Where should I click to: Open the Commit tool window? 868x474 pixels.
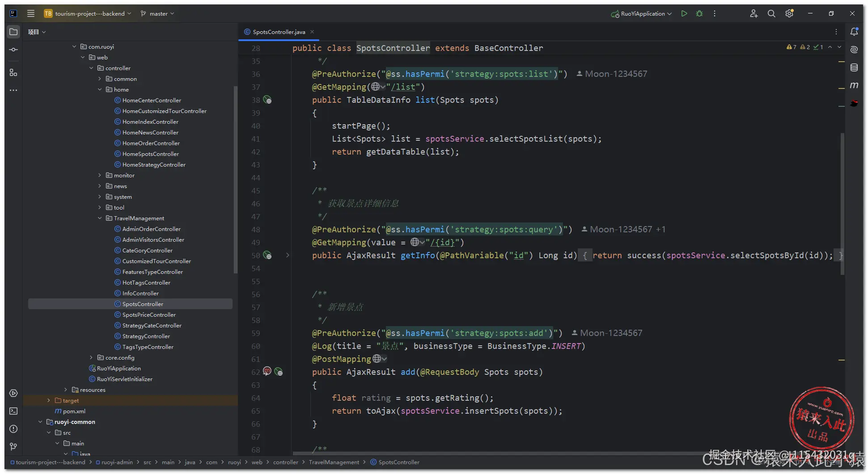[13, 50]
